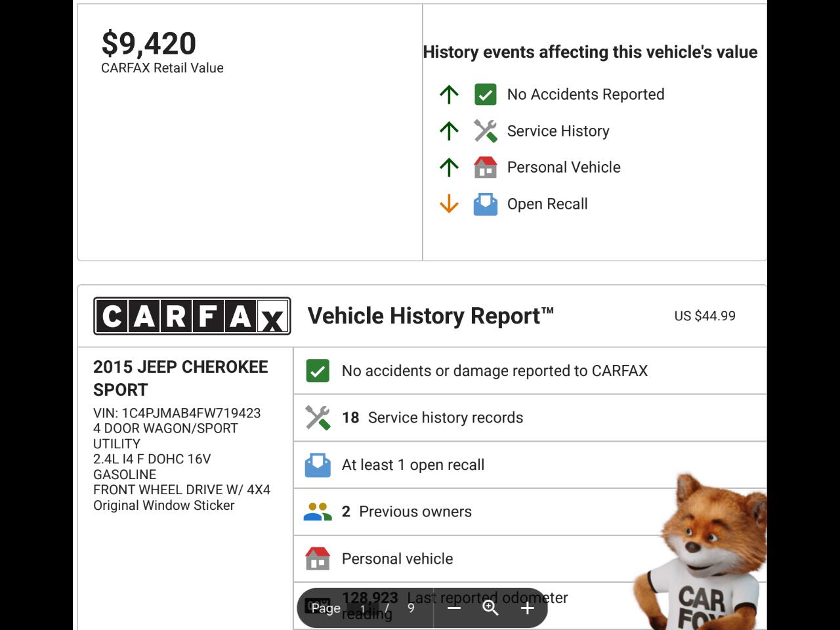Click the 2015 JEEP CHEROKEE SPORT heading
The image size is (840, 630).
(180, 378)
